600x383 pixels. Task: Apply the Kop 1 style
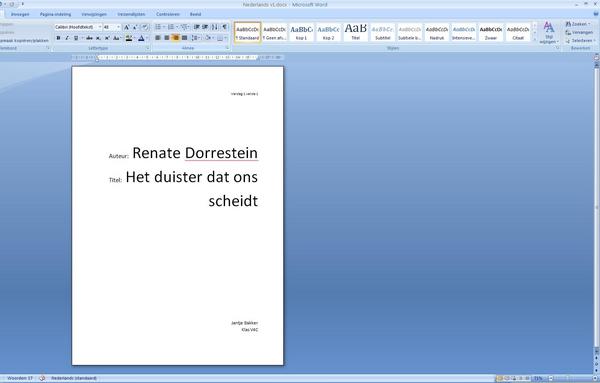pyautogui.click(x=301, y=32)
